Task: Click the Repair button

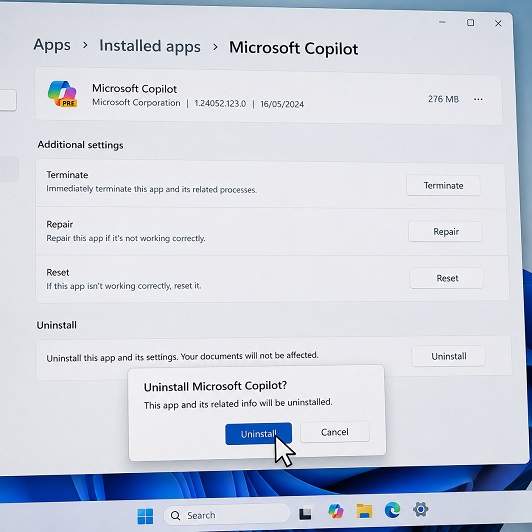Action: click(x=446, y=232)
